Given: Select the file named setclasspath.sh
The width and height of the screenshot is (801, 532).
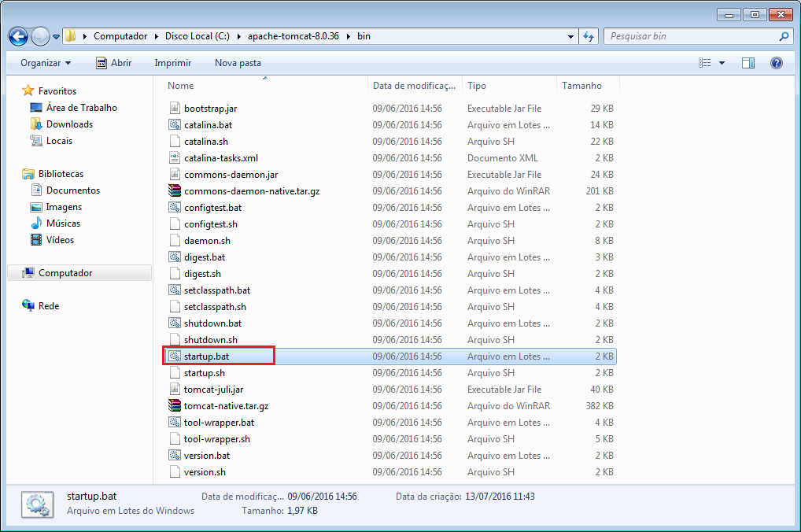Looking at the screenshot, I should [x=215, y=307].
